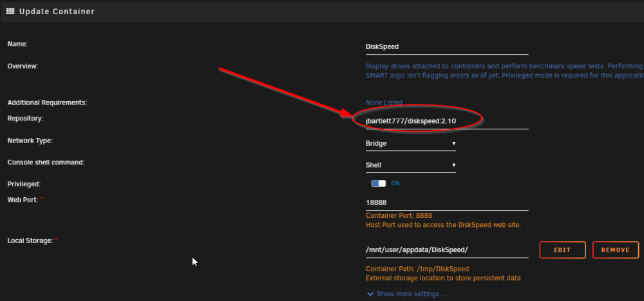Click the ON text next to Privileged switch
The image size is (644, 301).
(x=395, y=184)
